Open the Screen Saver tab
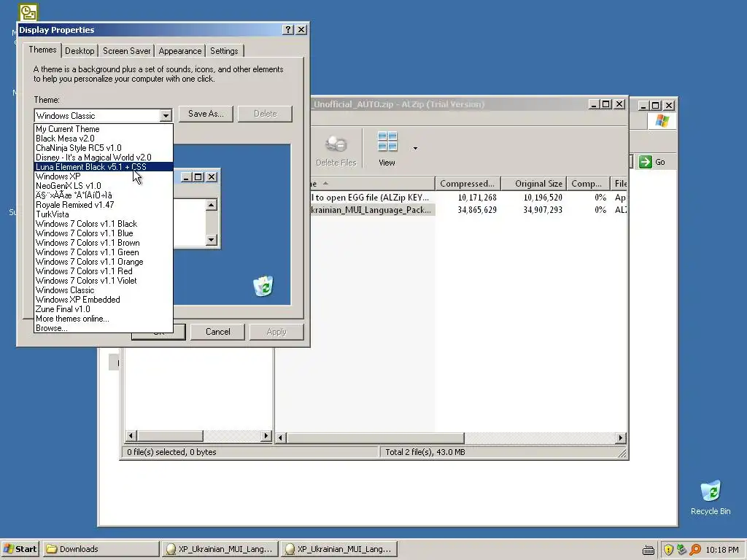 (127, 51)
